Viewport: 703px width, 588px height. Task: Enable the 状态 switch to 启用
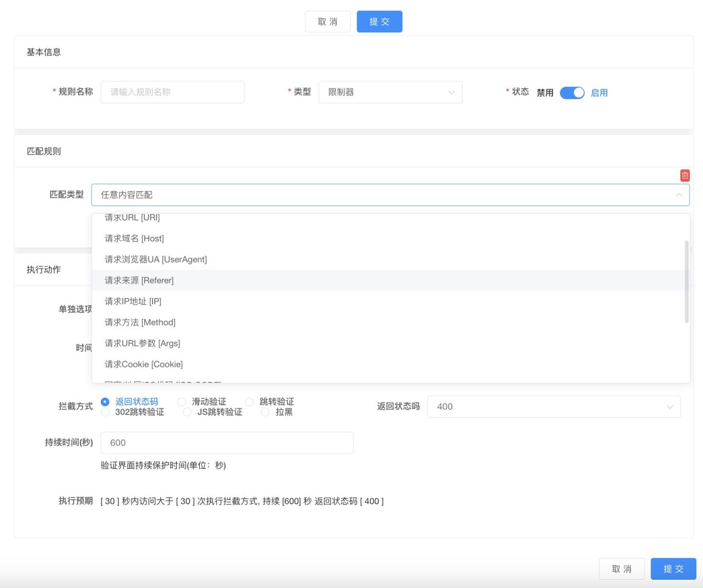[572, 93]
